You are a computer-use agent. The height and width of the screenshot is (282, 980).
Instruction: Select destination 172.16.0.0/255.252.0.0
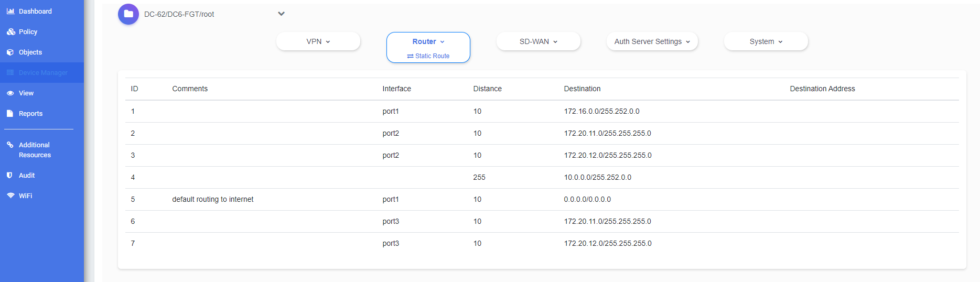tap(601, 111)
